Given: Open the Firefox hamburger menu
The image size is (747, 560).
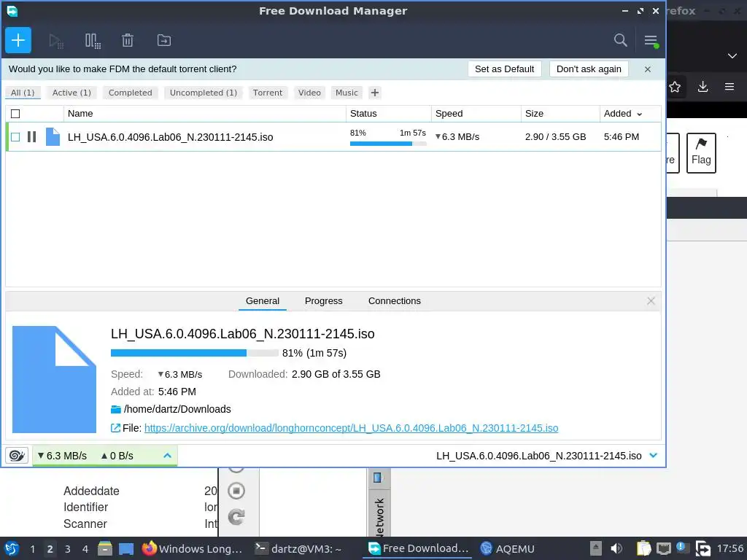Looking at the screenshot, I should tap(729, 87).
